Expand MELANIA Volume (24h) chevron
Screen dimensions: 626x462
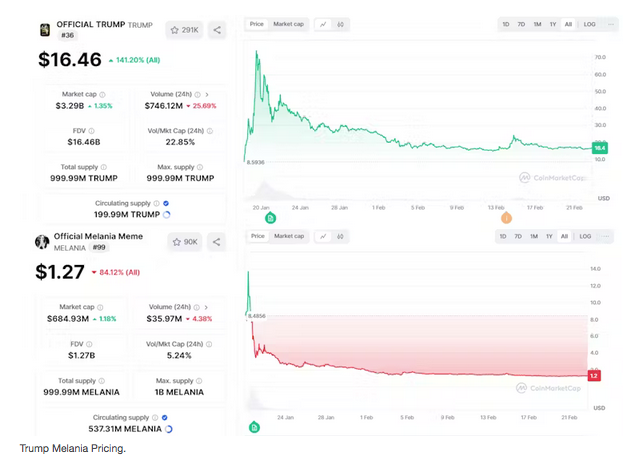[x=206, y=307]
